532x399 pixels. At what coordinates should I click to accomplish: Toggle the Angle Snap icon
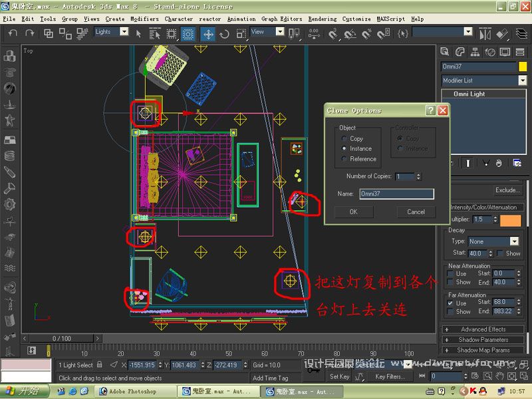350,34
